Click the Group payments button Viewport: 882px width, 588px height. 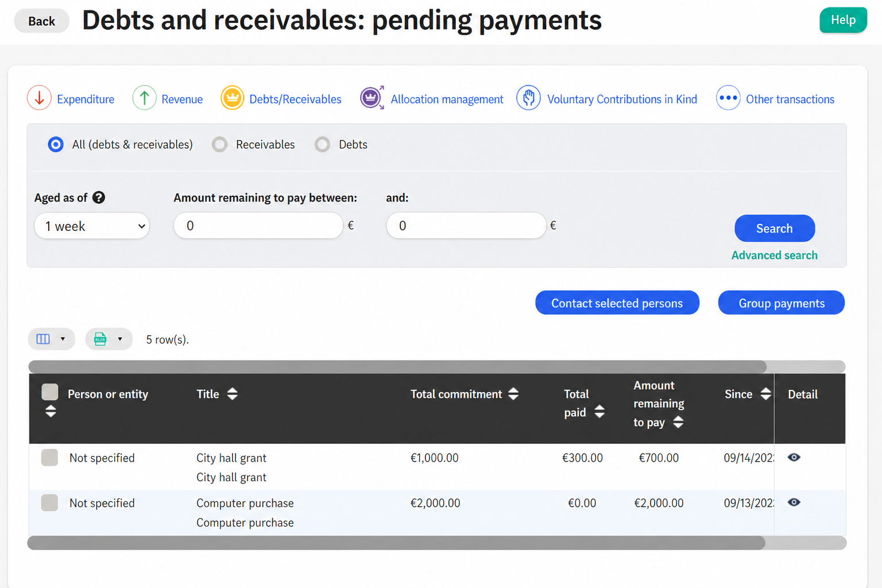click(x=781, y=303)
